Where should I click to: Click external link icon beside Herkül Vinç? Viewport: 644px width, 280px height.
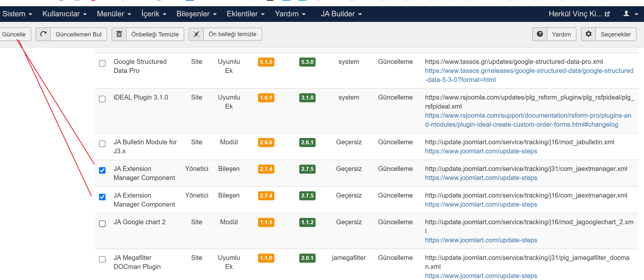point(607,14)
